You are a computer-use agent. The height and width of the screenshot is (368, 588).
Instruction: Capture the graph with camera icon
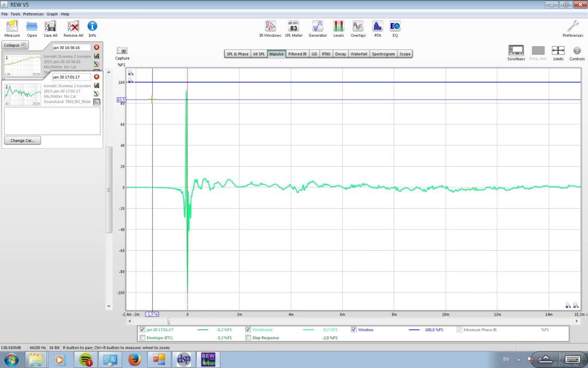coord(122,51)
